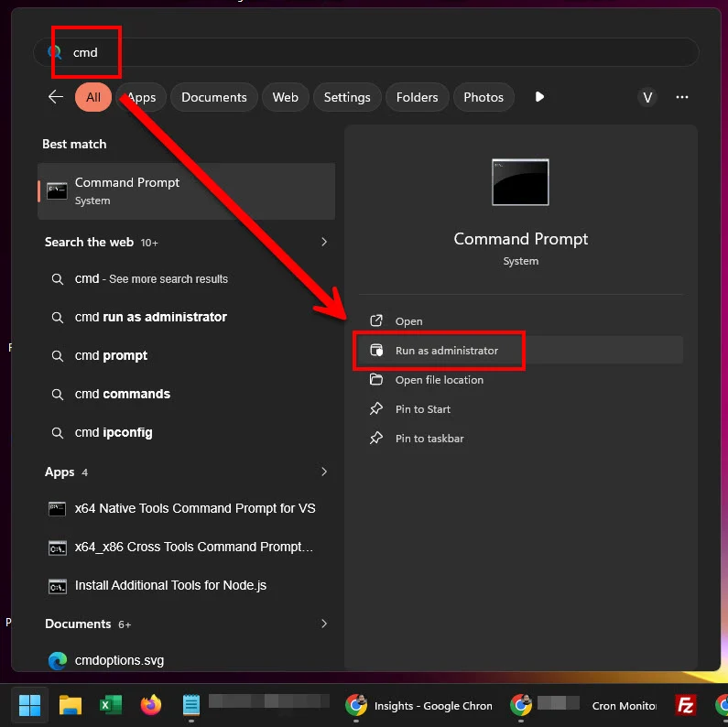Switch to the Apps filter tab
The height and width of the screenshot is (727, 728).
coord(142,97)
